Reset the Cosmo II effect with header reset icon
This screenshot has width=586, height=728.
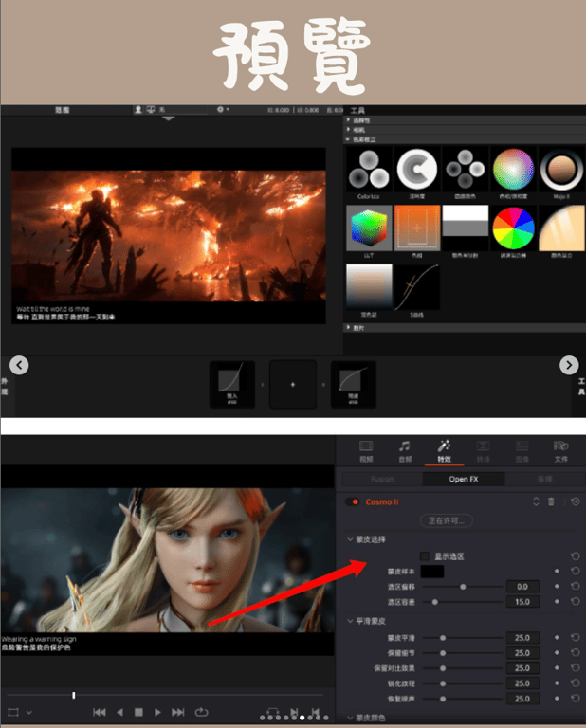pyautogui.click(x=576, y=501)
